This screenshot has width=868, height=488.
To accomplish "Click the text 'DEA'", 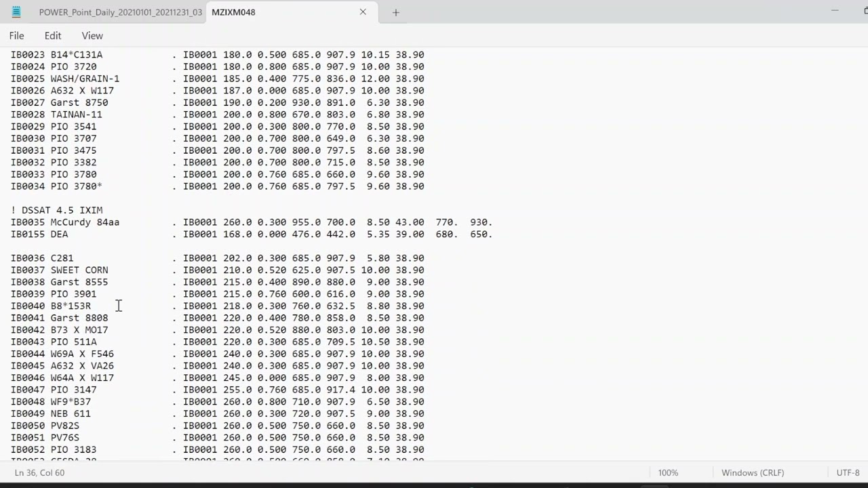I will pos(60,235).
